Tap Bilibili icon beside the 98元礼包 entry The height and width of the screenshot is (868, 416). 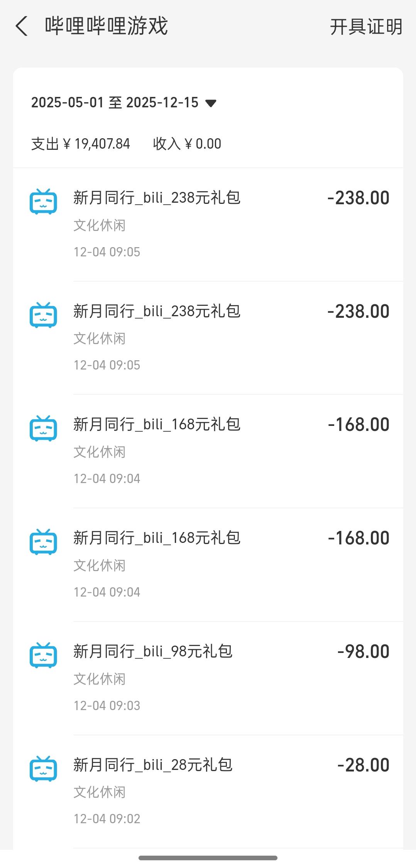(x=43, y=655)
